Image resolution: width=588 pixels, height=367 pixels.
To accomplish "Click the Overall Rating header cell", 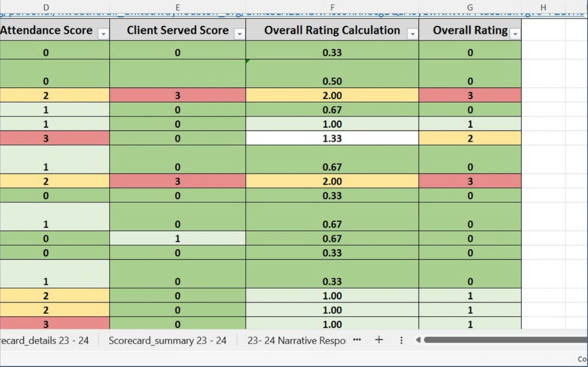I will click(470, 30).
